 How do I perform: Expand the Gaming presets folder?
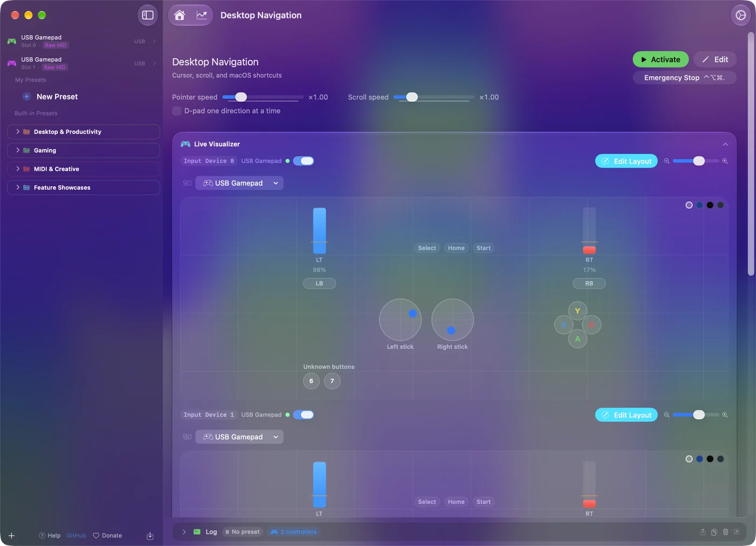84,151
